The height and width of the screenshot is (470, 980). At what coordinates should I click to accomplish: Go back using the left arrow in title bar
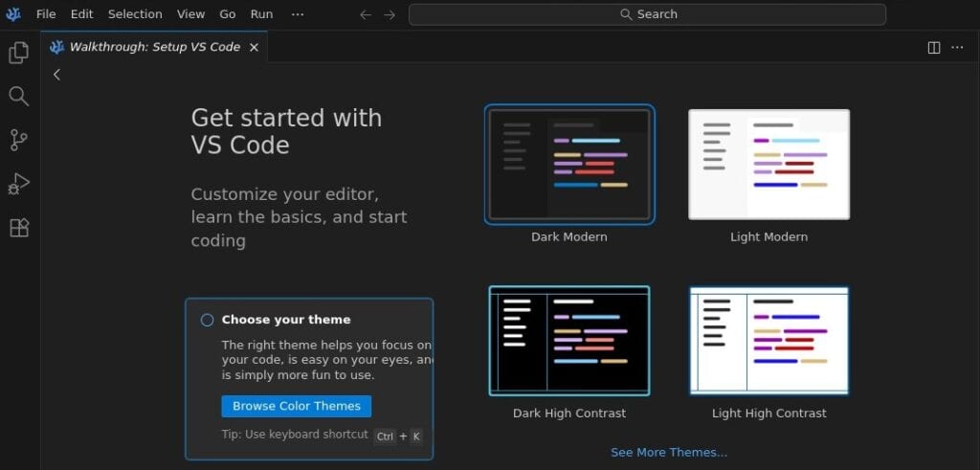click(x=366, y=14)
